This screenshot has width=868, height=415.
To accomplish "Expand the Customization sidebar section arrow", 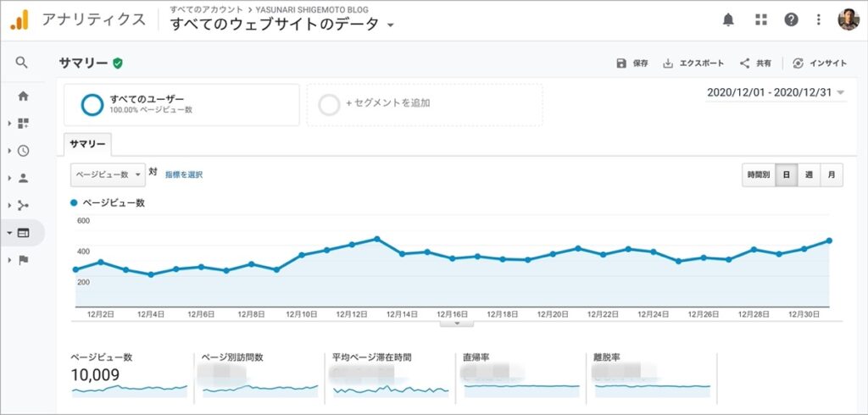I will coord(9,124).
